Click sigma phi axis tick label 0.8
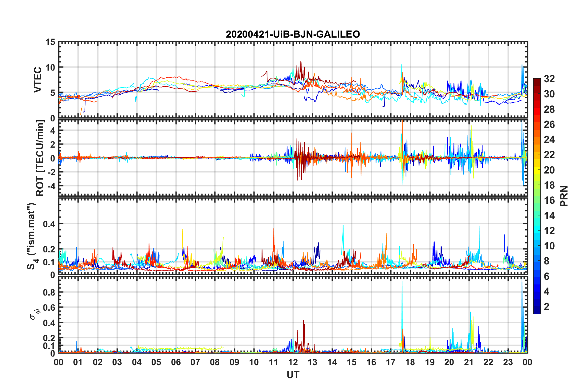 [x=49, y=292]
